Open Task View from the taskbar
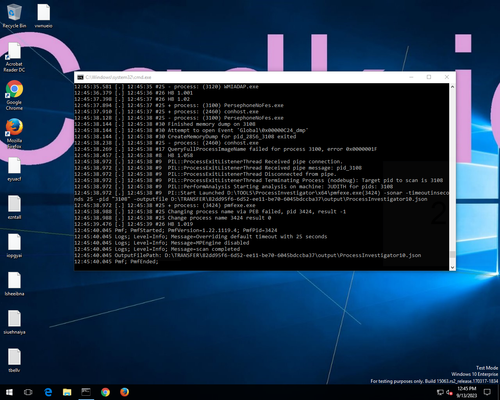The width and height of the screenshot is (500, 400). tap(28, 392)
